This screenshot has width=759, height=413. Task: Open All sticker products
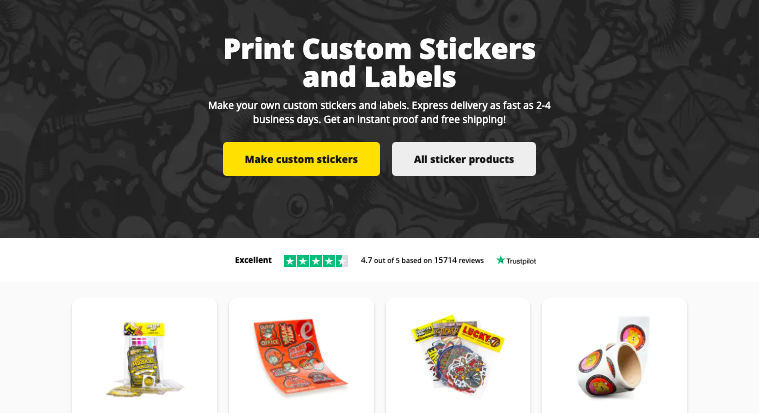point(464,159)
